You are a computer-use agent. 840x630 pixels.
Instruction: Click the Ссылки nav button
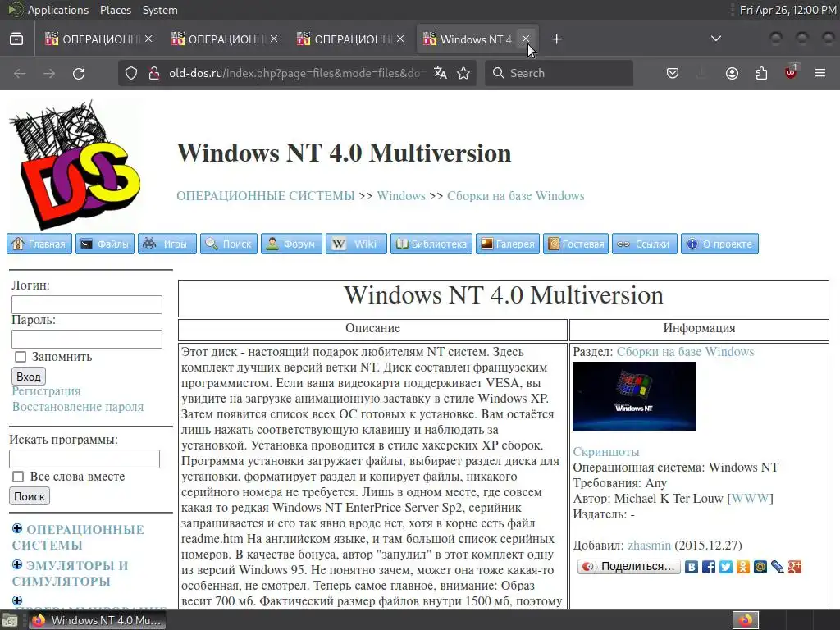coord(645,244)
